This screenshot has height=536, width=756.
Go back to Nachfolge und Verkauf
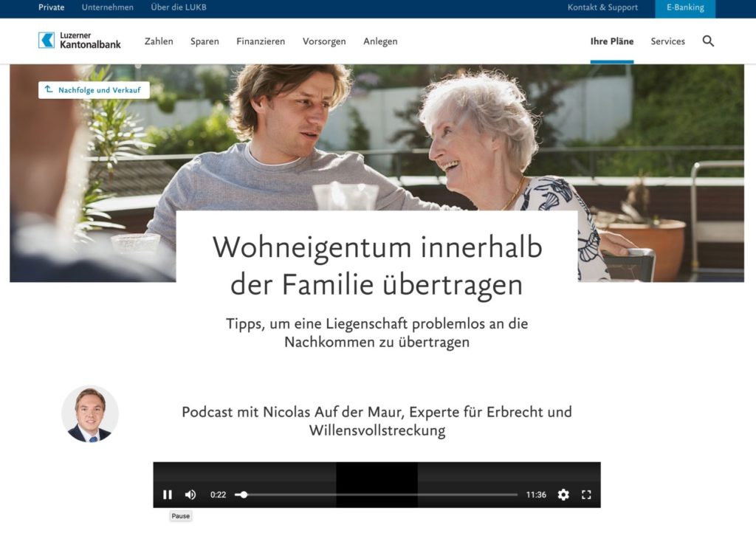pyautogui.click(x=94, y=90)
